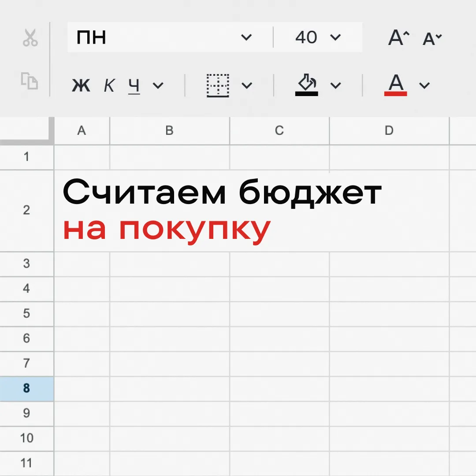Toggle underline with the Ч button
The width and height of the screenshot is (476, 476).
(134, 86)
